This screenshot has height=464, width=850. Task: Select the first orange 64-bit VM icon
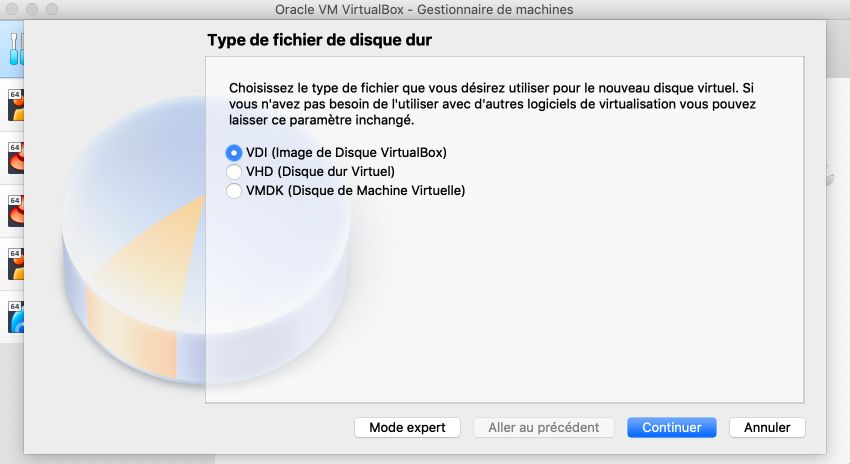16,105
